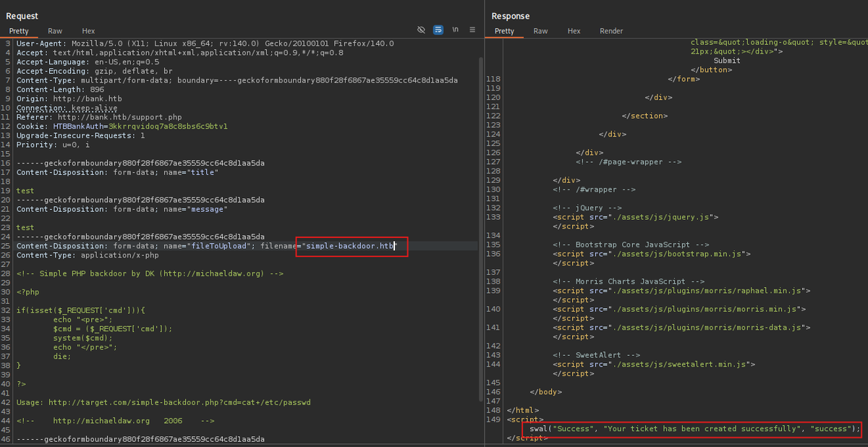
Task: Click the system($cmd); line
Action: tap(83, 338)
